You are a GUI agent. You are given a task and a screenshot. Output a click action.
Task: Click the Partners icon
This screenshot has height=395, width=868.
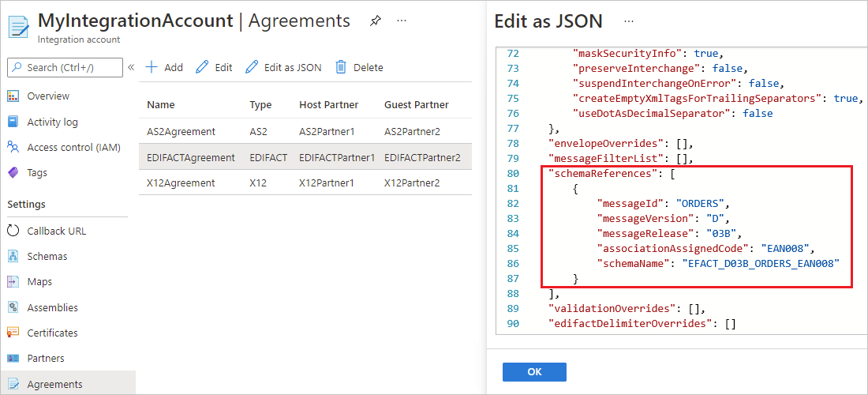(x=13, y=358)
